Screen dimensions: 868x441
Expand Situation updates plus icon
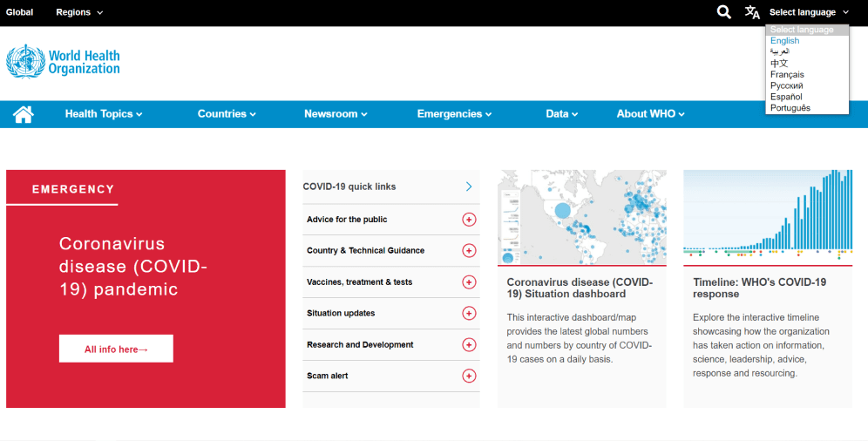point(469,313)
